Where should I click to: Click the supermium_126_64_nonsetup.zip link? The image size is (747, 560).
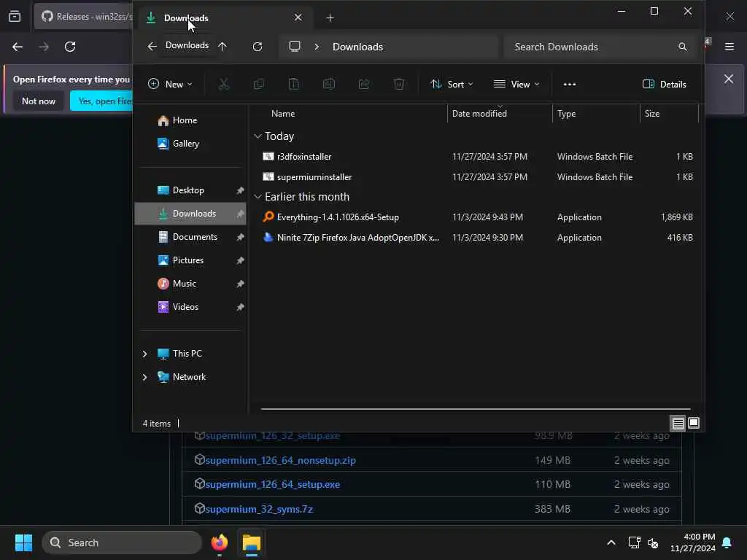(x=281, y=461)
